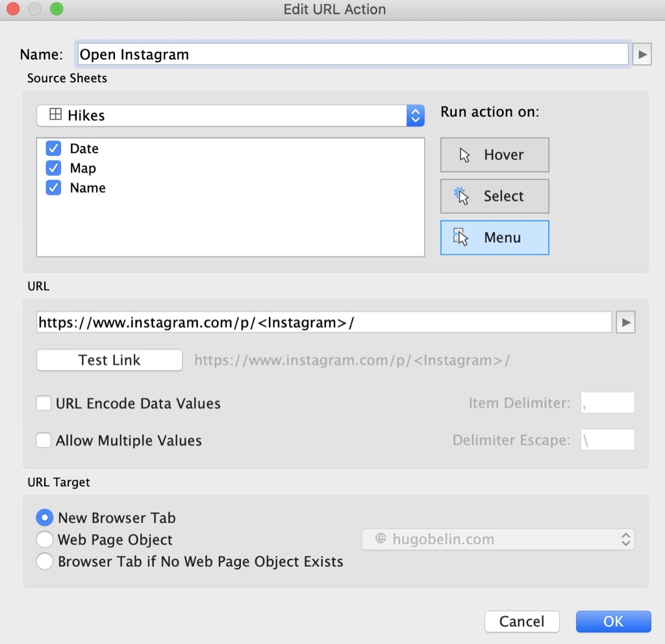665x644 pixels.
Task: Click the Hover cursor icon
Action: click(464, 155)
